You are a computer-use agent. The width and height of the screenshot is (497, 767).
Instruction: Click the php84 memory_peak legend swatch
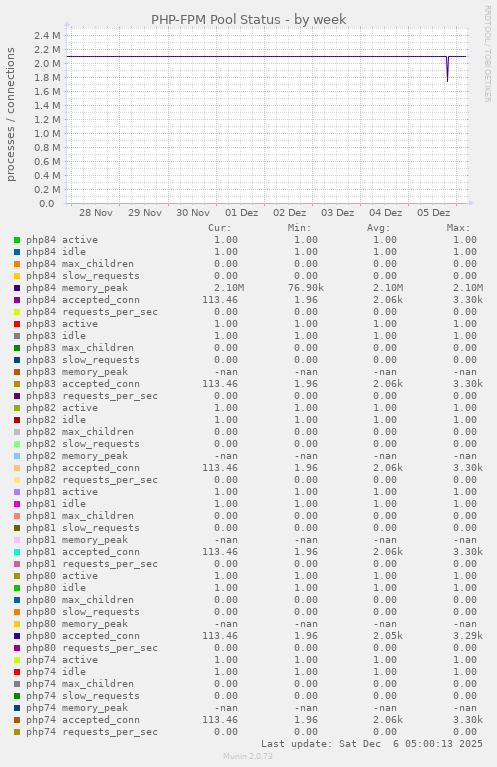pos(17,288)
